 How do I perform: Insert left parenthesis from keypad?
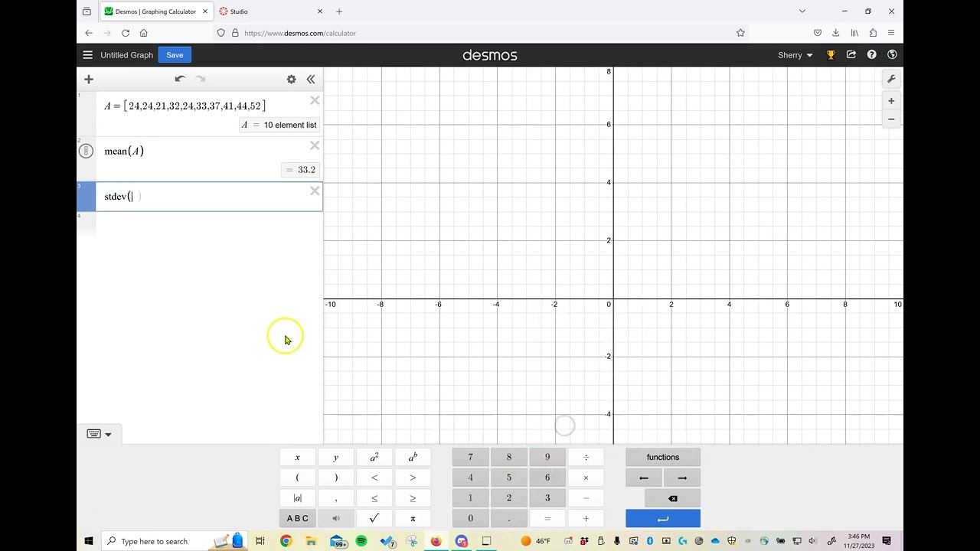pyautogui.click(x=297, y=478)
